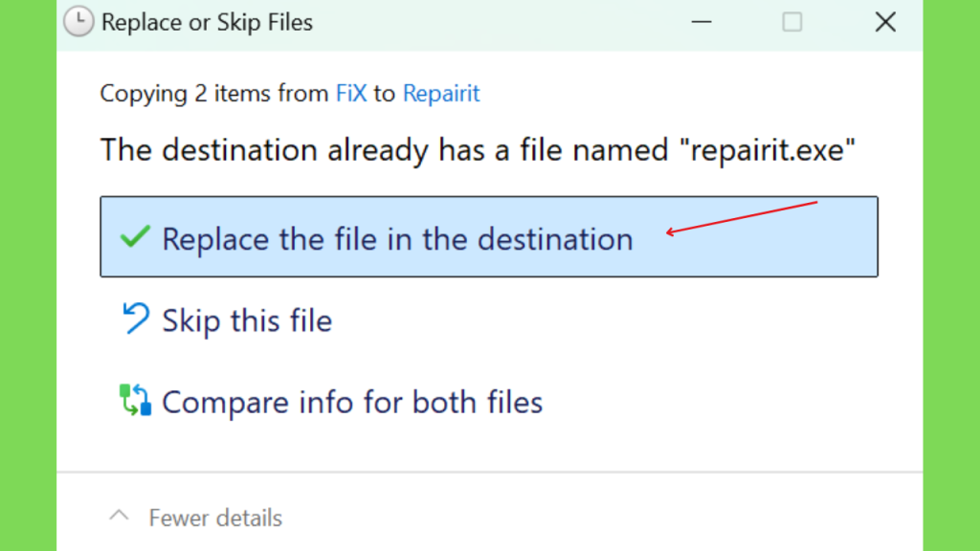Image resolution: width=980 pixels, height=551 pixels.
Task: Click the destination already has file message
Action: click(478, 150)
